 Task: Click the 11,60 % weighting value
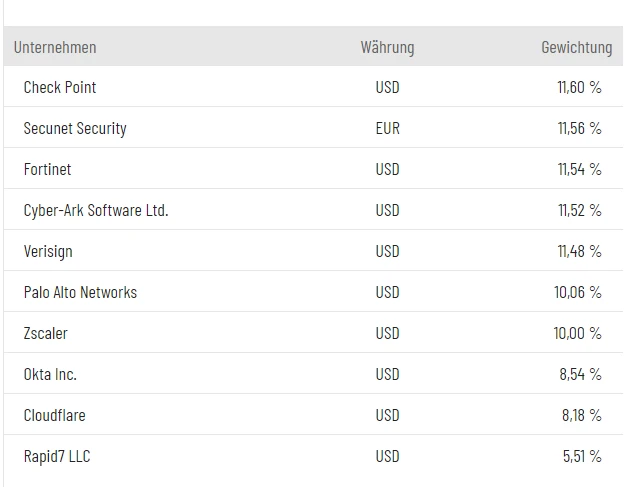[579, 88]
